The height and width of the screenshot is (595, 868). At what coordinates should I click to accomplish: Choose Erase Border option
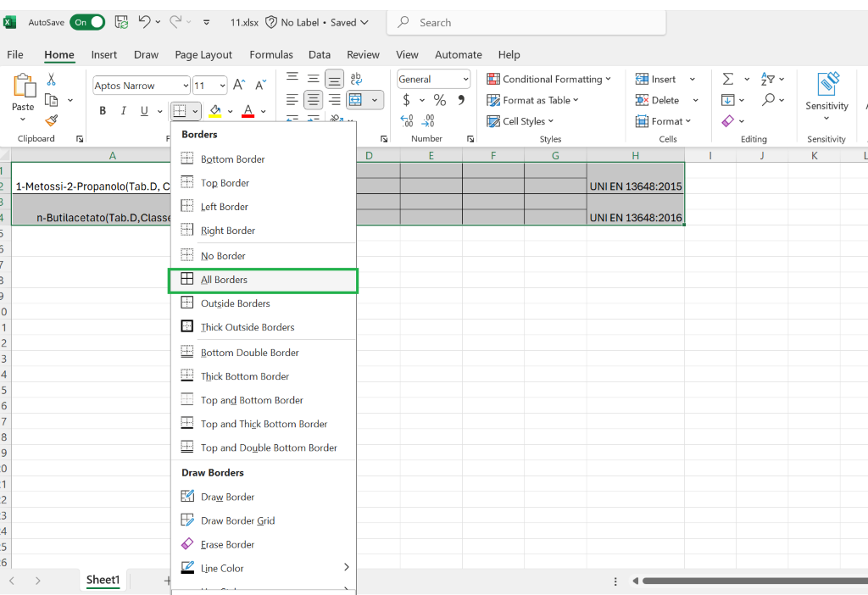coord(264,545)
